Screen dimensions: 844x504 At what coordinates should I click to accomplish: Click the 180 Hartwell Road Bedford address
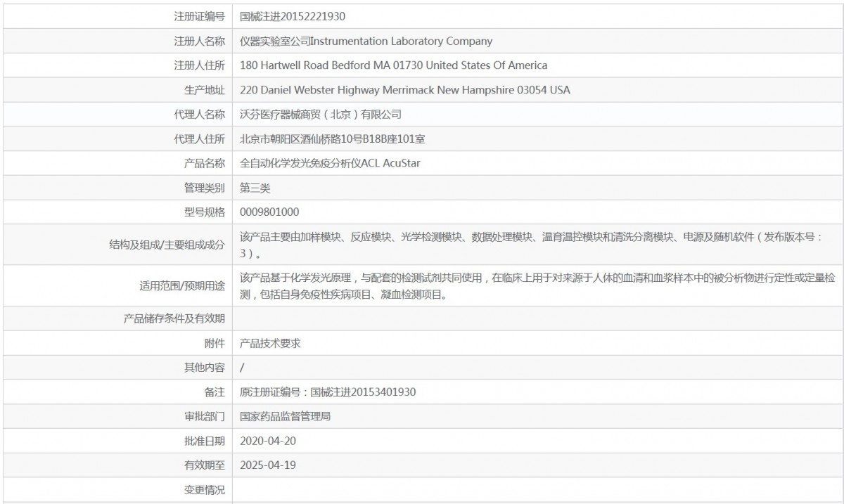393,65
